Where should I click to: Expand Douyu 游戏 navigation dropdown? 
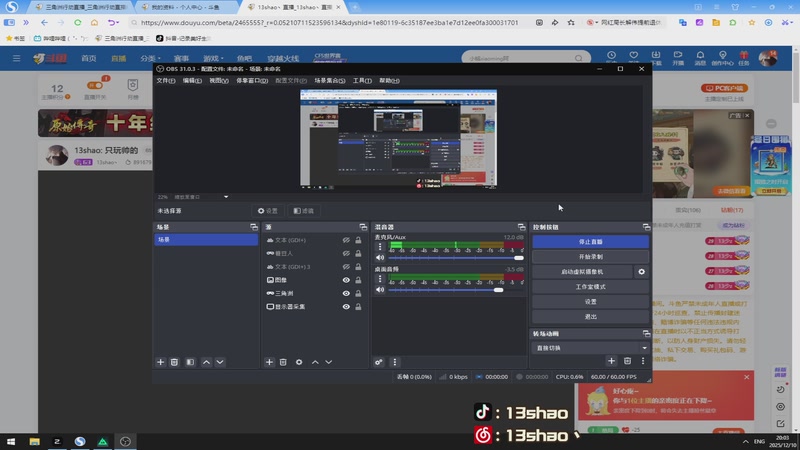pyautogui.click(x=213, y=58)
